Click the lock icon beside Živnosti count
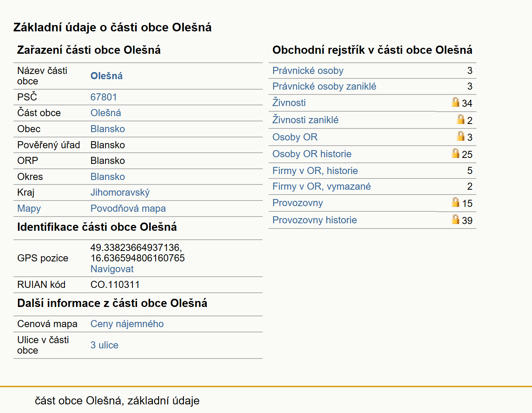Image resolution: width=532 pixels, height=413 pixels. (456, 102)
